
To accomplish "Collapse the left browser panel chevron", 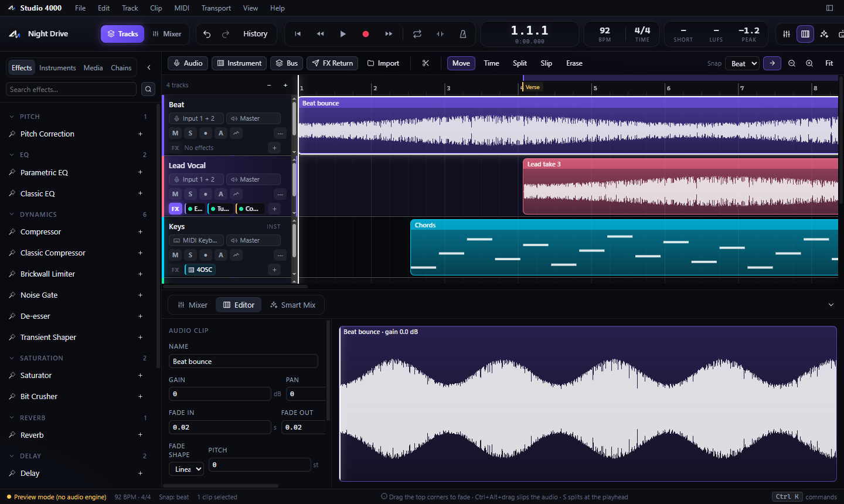I will click(x=149, y=68).
